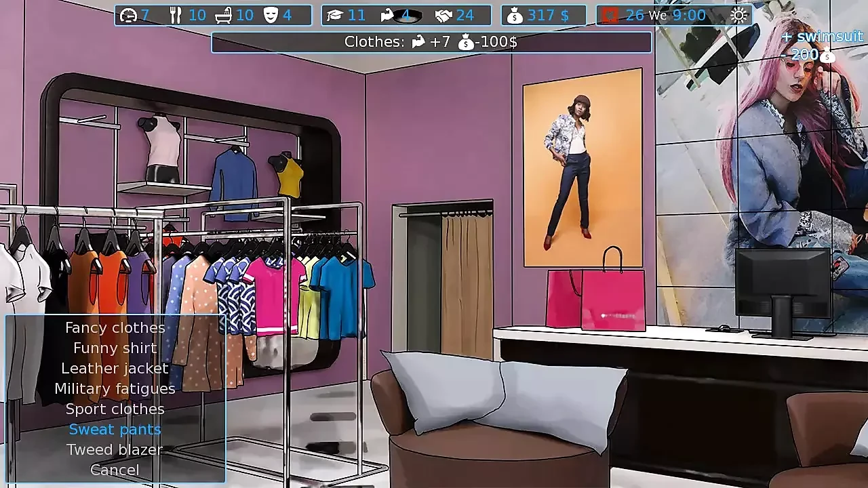Click the '9:00' clock time
Image resolution: width=868 pixels, height=488 pixels.
pyautogui.click(x=689, y=15)
